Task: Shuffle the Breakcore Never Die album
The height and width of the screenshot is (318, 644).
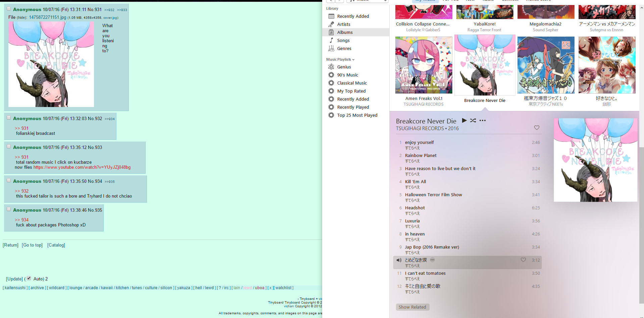Action: pyautogui.click(x=473, y=120)
